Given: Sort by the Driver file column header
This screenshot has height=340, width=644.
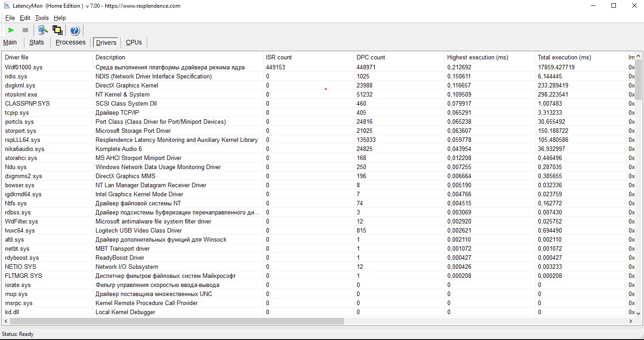Looking at the screenshot, I should 48,58.
